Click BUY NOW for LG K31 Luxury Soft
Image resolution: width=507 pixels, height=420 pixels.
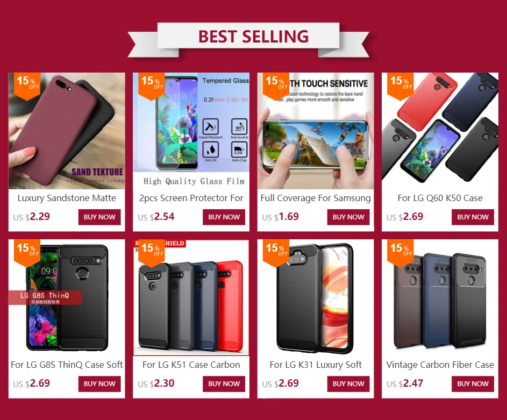(x=348, y=384)
